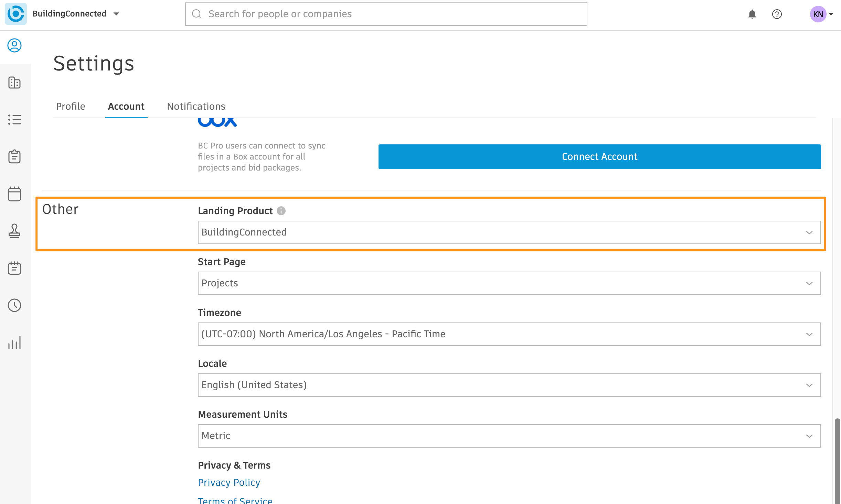Click the Measurement Units label

[x=243, y=414]
